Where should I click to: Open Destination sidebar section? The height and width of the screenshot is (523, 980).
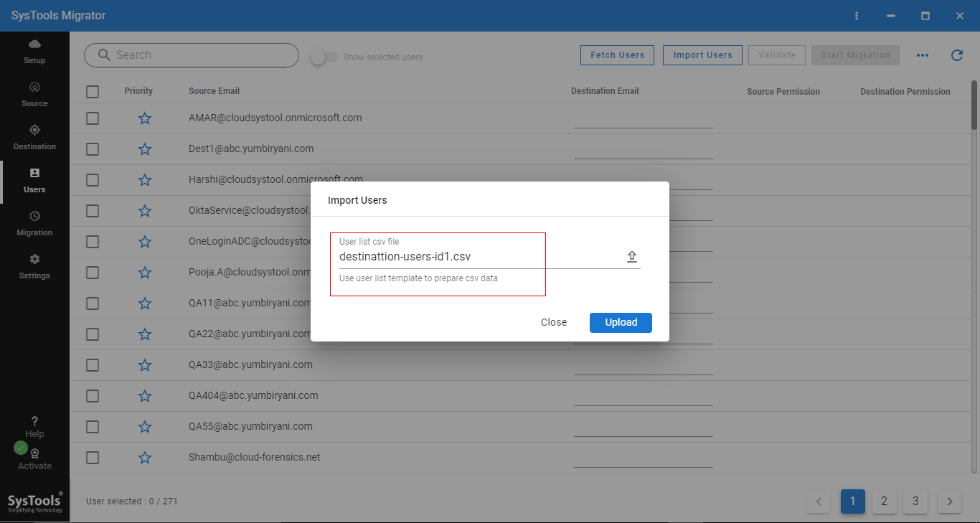34,138
